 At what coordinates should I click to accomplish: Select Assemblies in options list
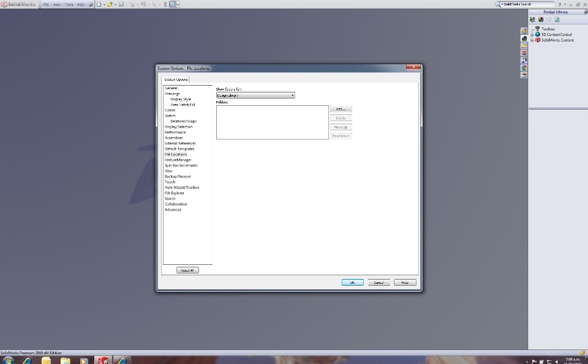click(x=174, y=138)
